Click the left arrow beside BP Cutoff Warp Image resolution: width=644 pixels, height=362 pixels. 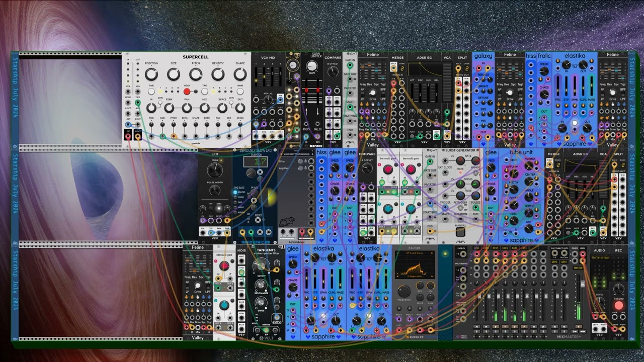point(396,253)
